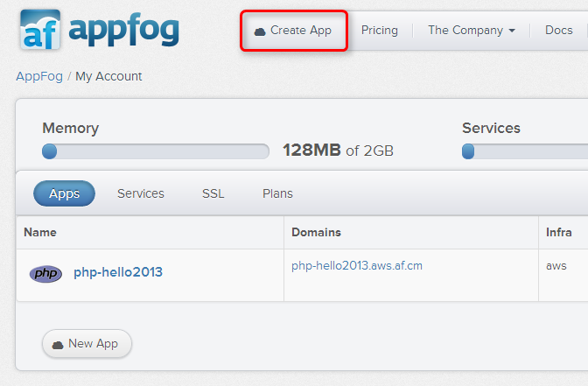Click the Memory heading
Screen dimensions: 588x386
71,129
